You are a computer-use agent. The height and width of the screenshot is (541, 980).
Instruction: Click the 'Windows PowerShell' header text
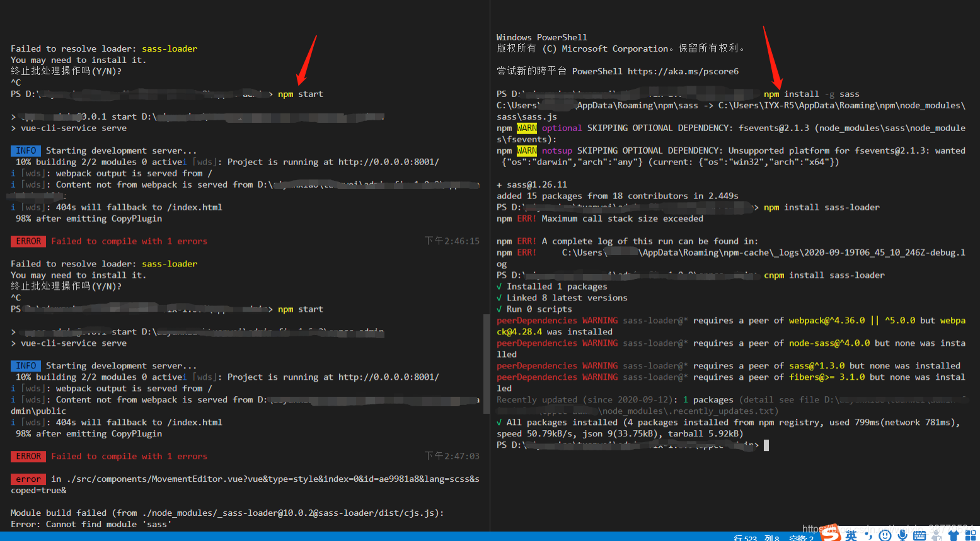(x=541, y=37)
